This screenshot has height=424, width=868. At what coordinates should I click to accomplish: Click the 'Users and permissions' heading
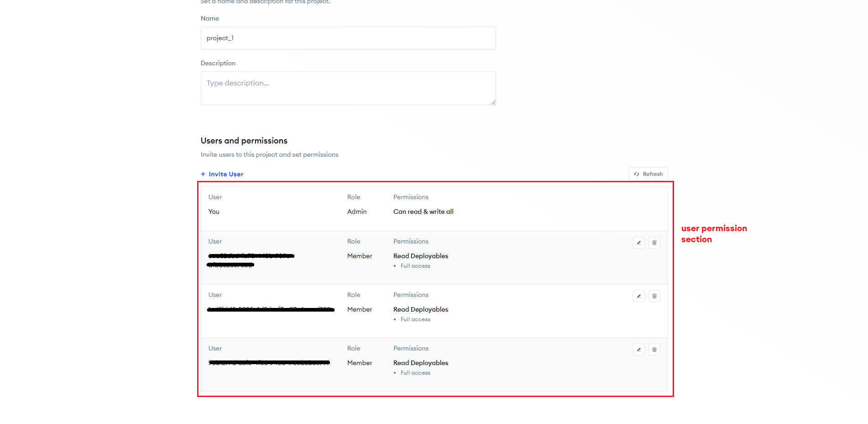coord(244,141)
